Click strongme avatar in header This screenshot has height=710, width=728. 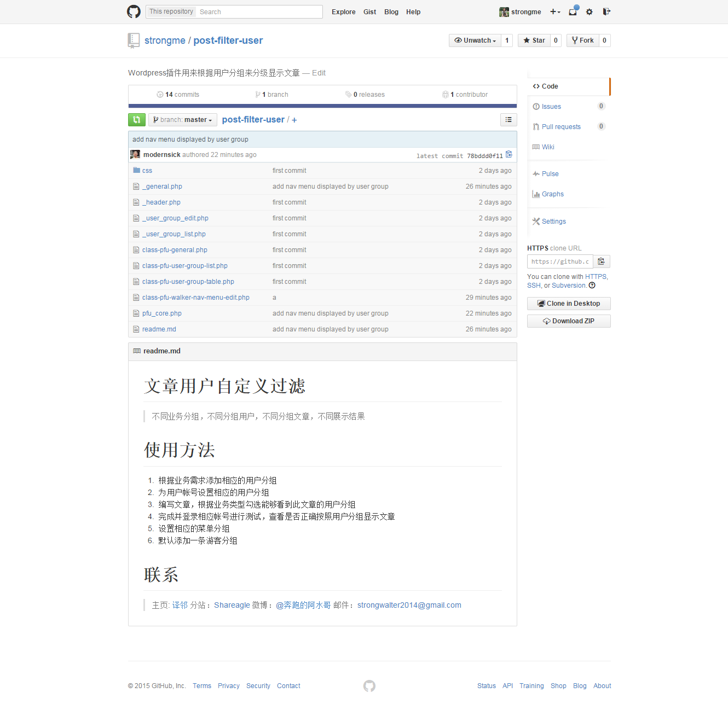[x=504, y=12]
